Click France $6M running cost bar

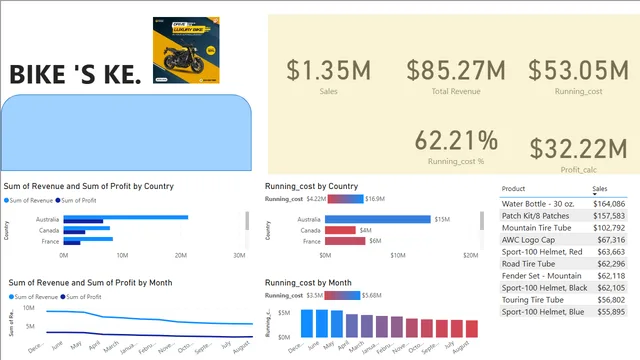click(x=345, y=241)
